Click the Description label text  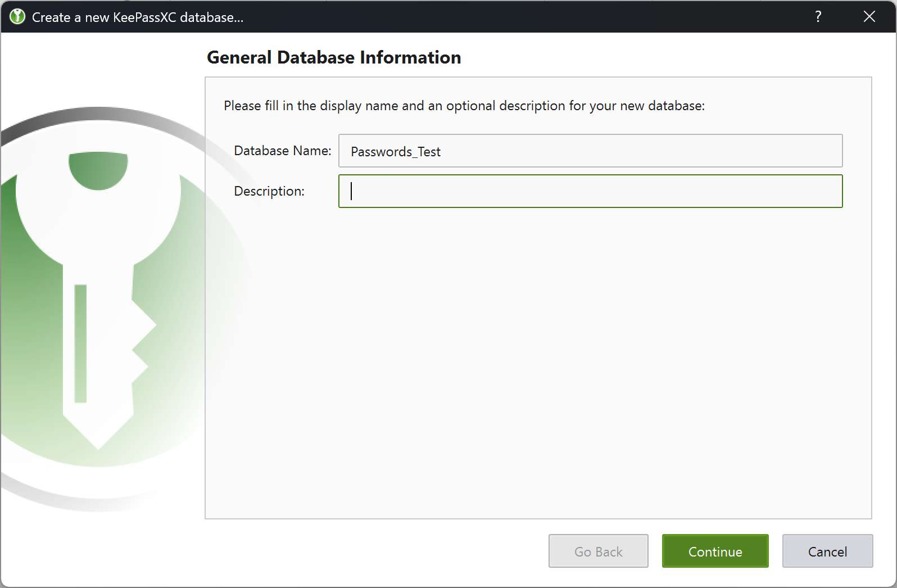(x=269, y=191)
